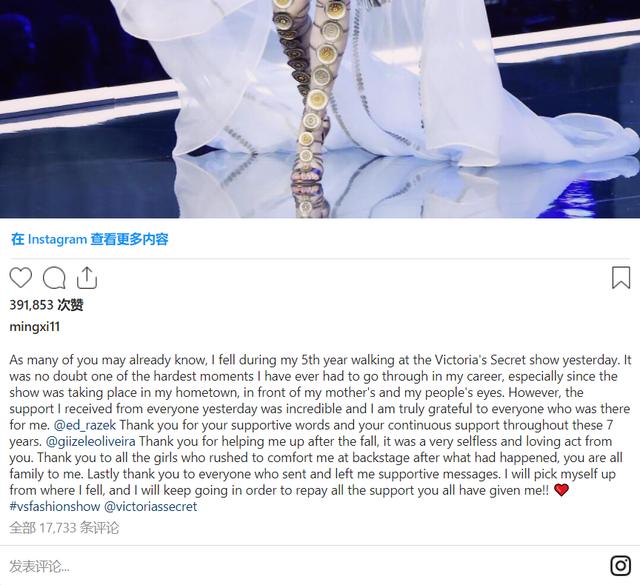Image resolution: width=640 pixels, height=585 pixels.
Task: View the 391,853 次赞 likes count
Action: coord(46,305)
